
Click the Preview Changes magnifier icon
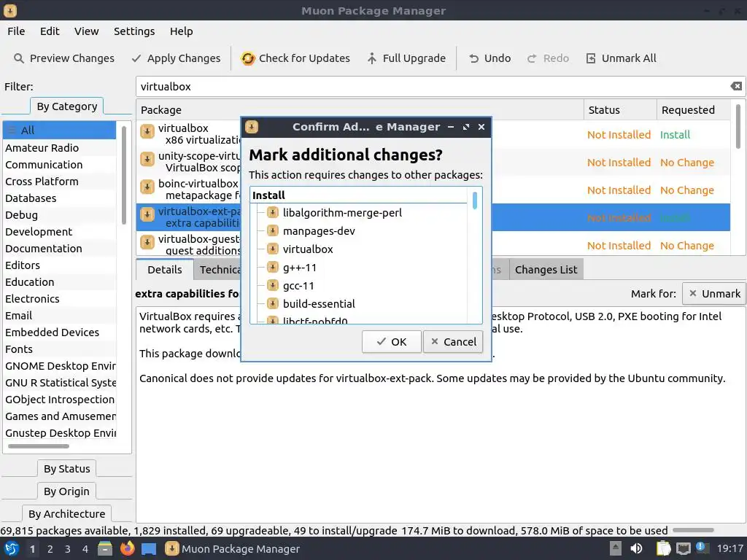point(18,58)
